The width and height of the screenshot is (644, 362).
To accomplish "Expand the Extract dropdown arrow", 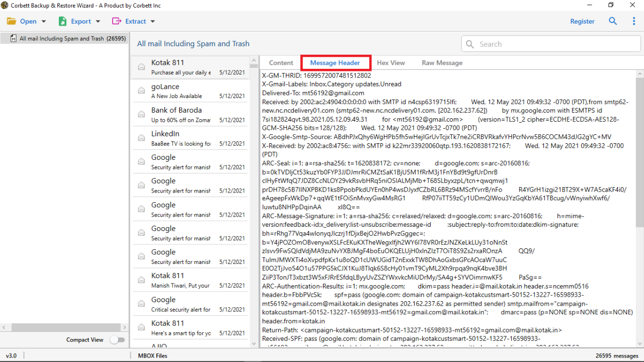I will (x=153, y=21).
